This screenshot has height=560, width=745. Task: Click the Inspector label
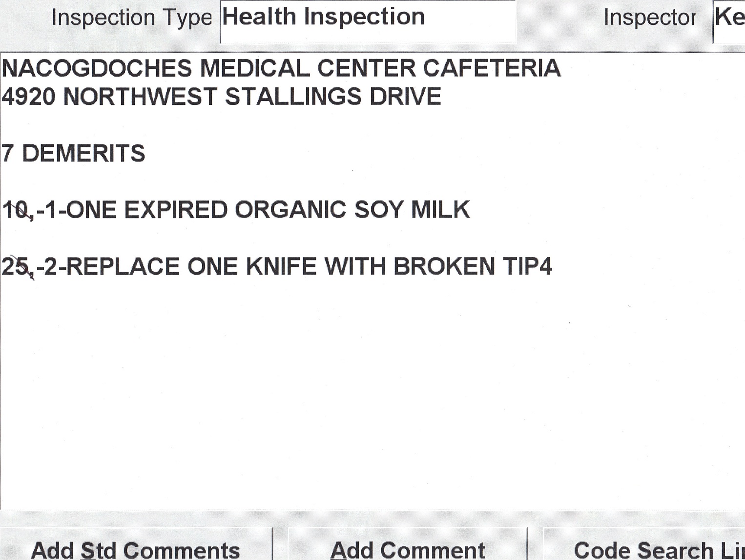(649, 18)
